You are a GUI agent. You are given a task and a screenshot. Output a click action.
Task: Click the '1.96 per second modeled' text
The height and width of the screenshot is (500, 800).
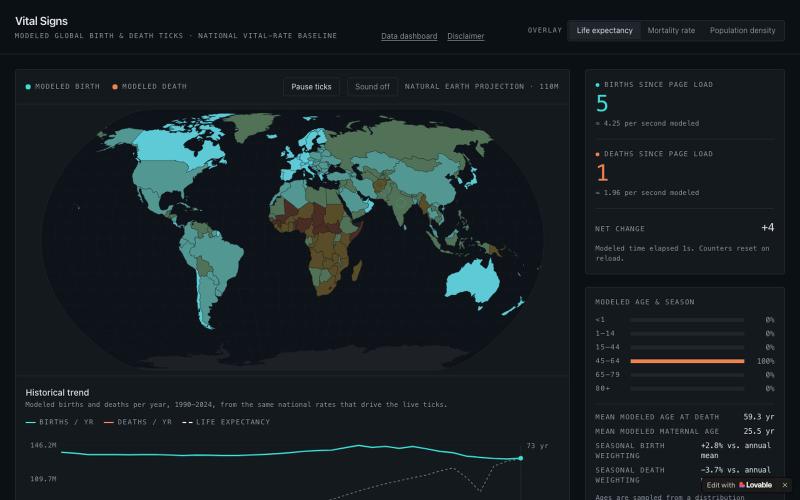[x=651, y=193]
